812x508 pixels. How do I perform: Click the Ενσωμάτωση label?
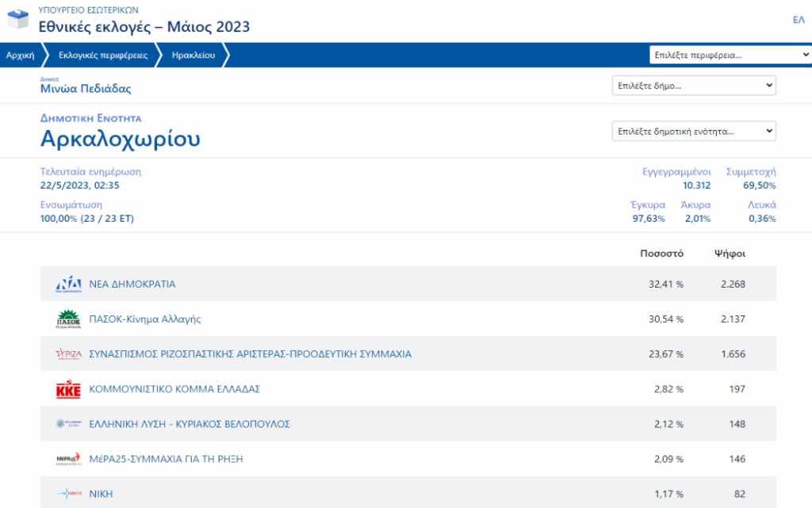click(71, 204)
